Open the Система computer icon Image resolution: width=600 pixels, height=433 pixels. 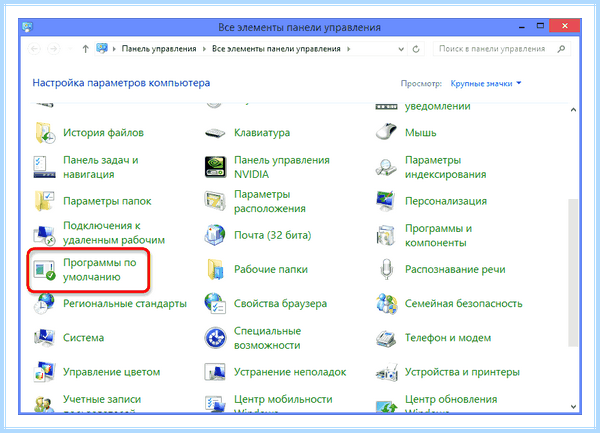[x=44, y=337]
